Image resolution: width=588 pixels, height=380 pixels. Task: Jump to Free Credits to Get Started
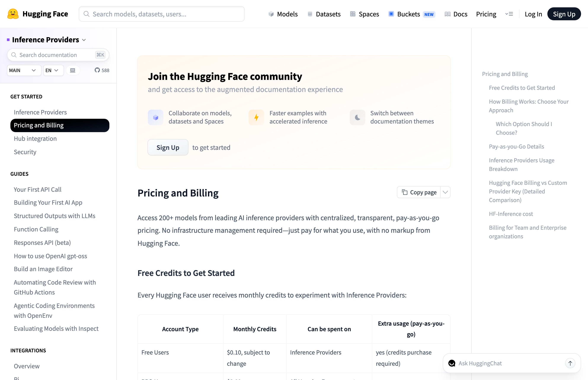(x=522, y=88)
